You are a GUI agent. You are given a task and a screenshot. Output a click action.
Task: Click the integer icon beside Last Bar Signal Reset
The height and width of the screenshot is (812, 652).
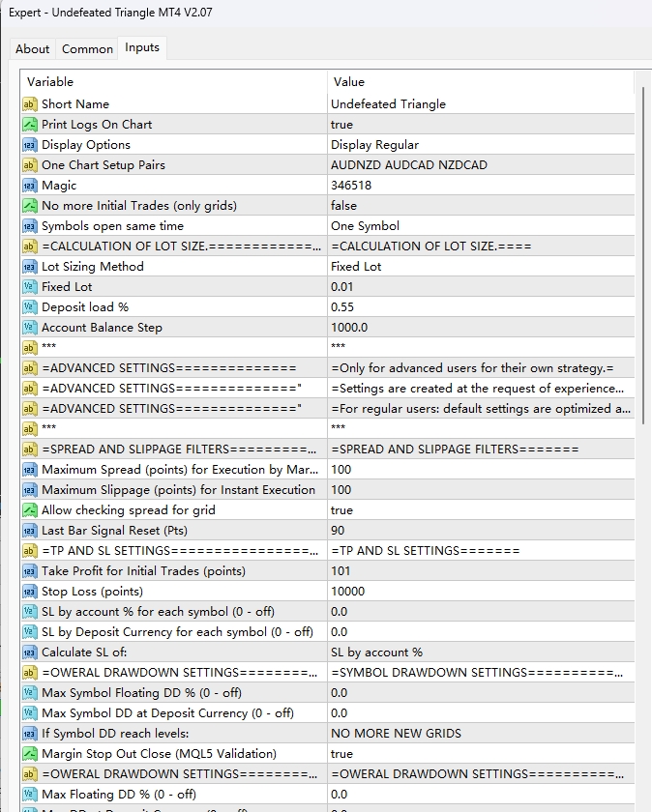pos(30,531)
